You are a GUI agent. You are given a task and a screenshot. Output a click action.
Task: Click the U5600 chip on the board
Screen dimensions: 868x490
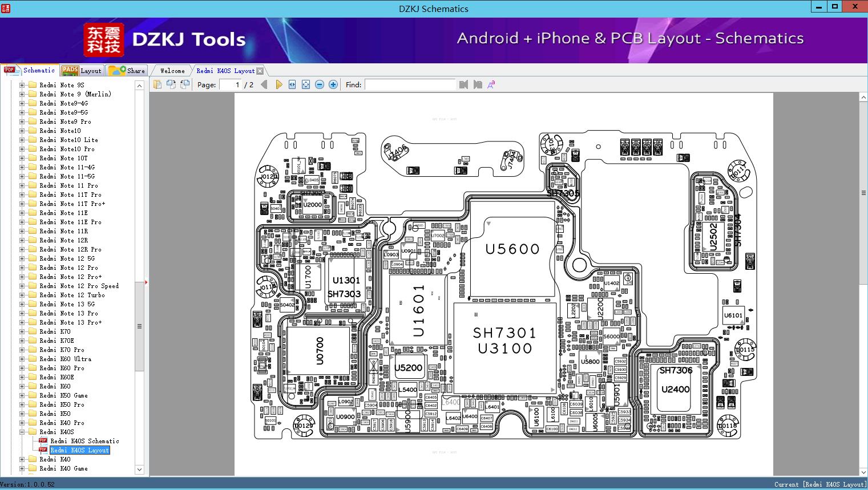[512, 249]
